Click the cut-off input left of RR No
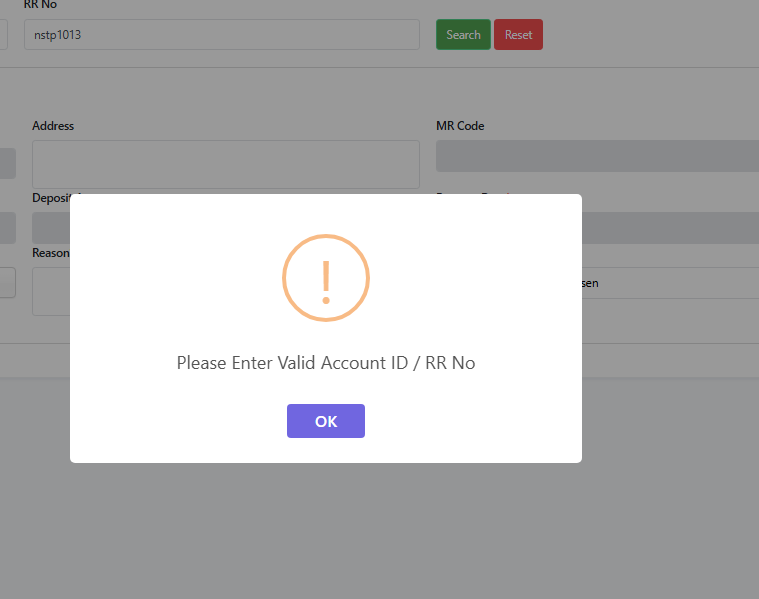 3,35
